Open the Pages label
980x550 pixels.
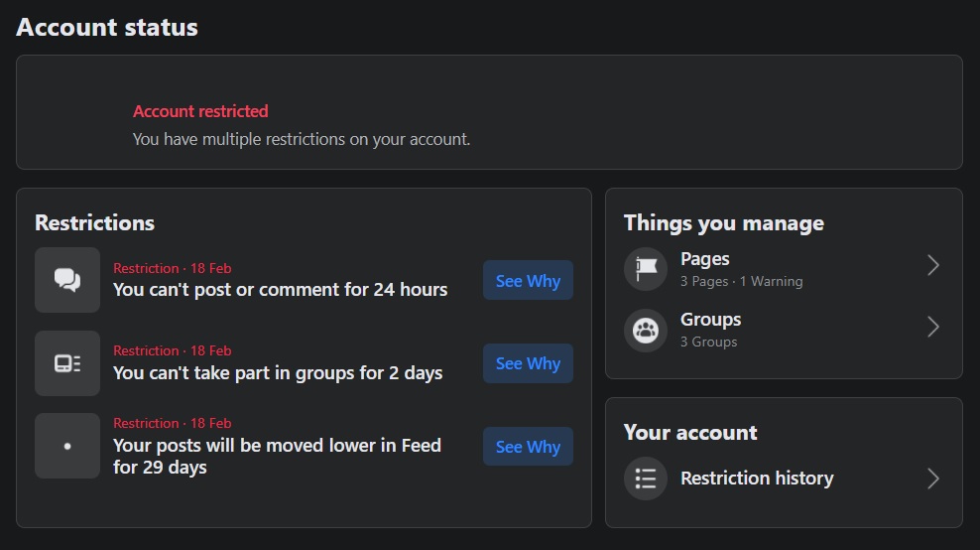(704, 259)
